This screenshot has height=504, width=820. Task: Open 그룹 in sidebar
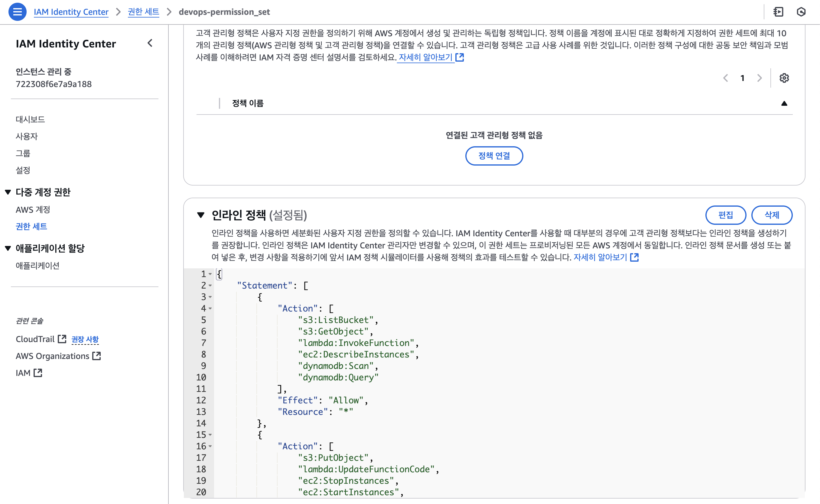23,153
